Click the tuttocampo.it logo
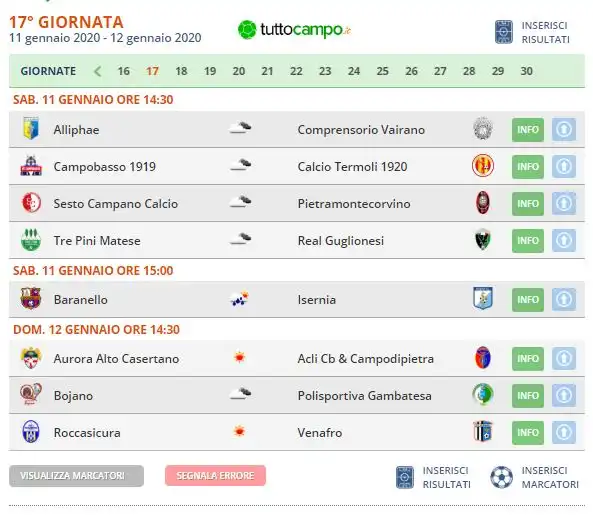This screenshot has width=593, height=515. coord(294,29)
